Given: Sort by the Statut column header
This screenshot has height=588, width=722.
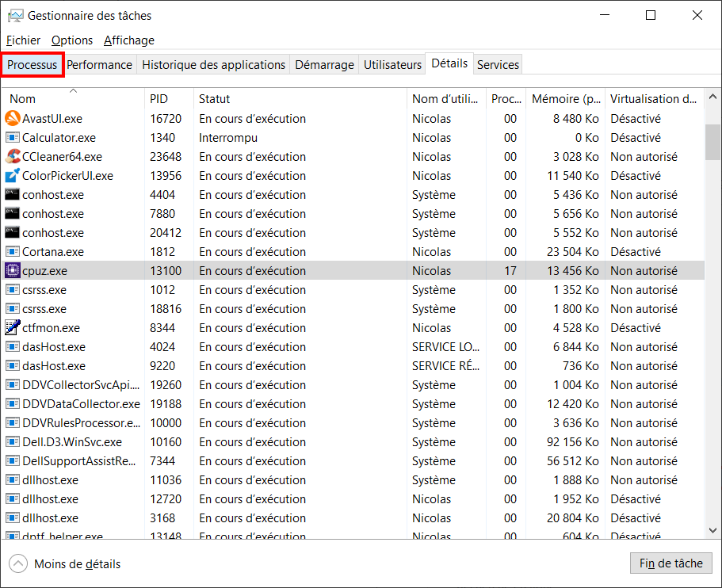Looking at the screenshot, I should click(300, 98).
